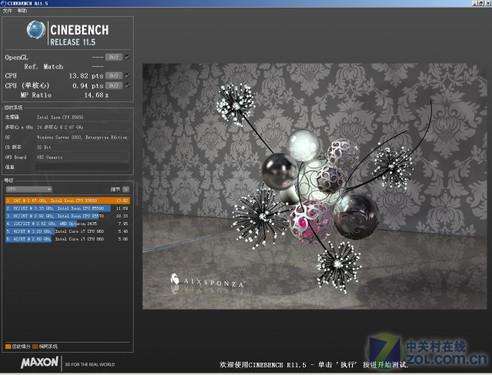Click the details icon beside the ranking dropdown

(x=126, y=189)
